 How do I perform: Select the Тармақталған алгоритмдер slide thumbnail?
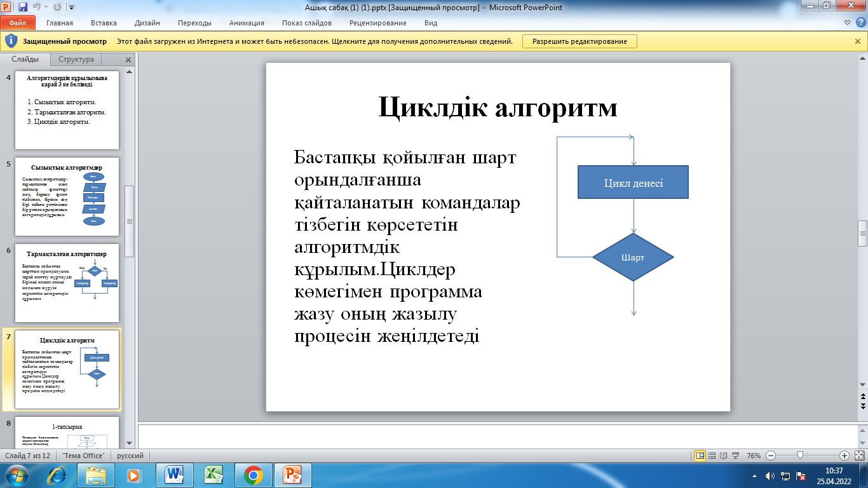coord(67,283)
